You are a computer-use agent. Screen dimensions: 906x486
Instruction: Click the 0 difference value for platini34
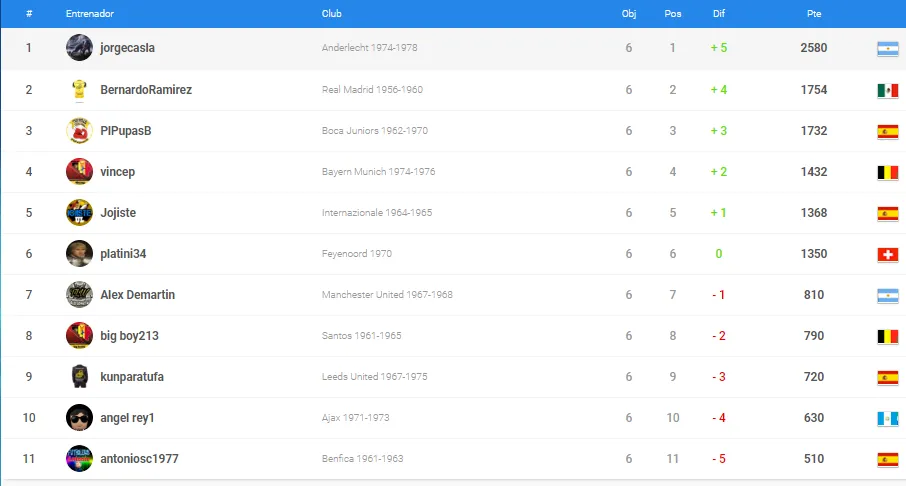[x=719, y=254]
